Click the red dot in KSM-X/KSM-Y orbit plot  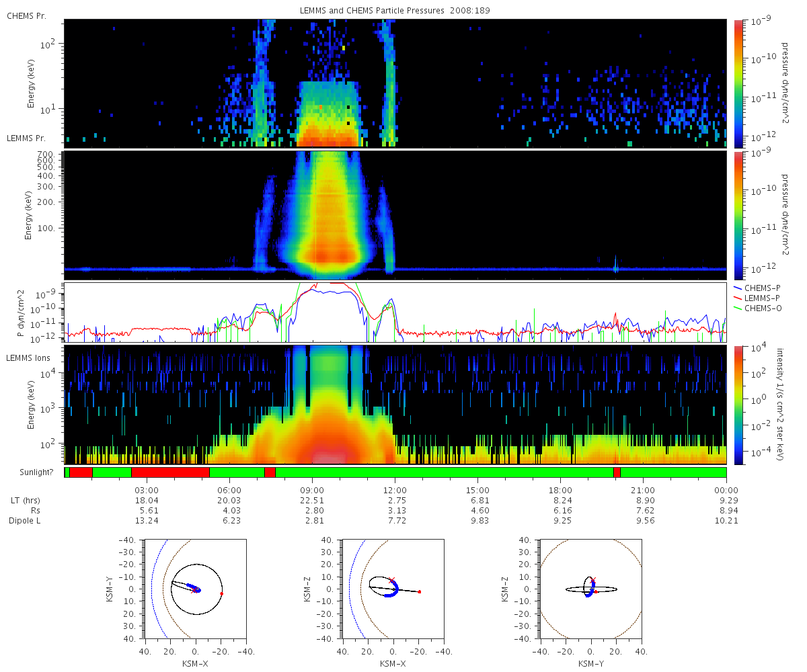(x=221, y=593)
